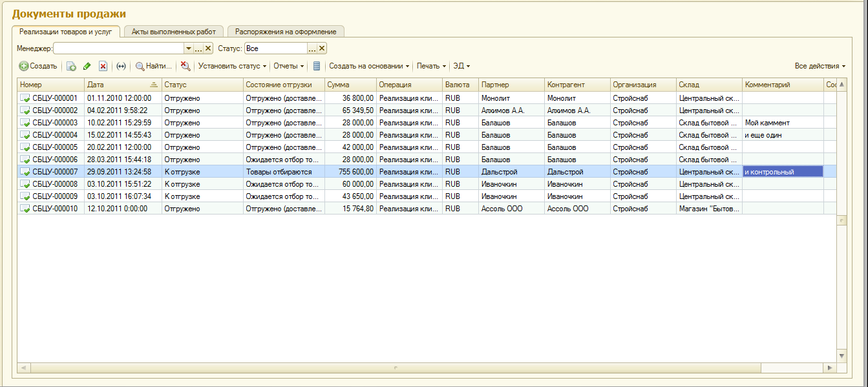868x387 pixels.
Task: Clear the Менеджер field with its X
Action: pos(208,48)
